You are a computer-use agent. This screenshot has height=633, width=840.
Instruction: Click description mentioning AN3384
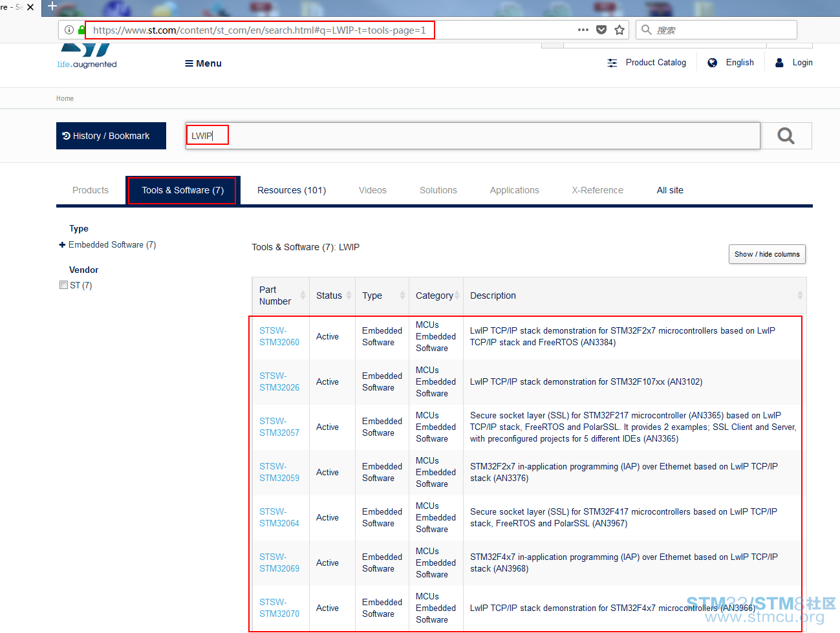pyautogui.click(x=623, y=336)
